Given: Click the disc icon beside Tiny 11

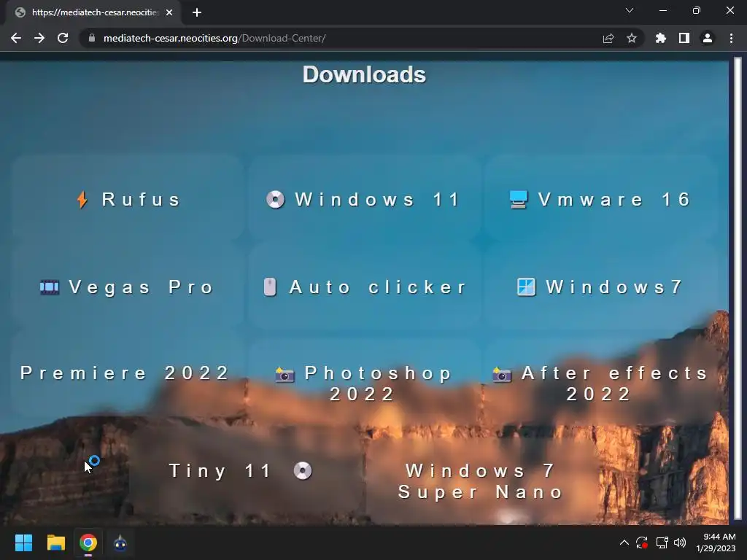Looking at the screenshot, I should pyautogui.click(x=303, y=471).
